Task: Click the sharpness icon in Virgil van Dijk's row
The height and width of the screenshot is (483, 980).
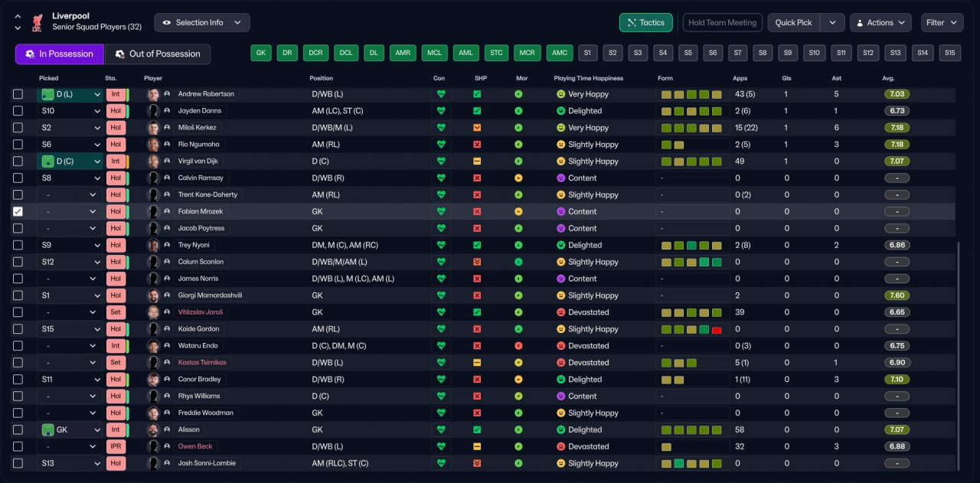Action: [477, 162]
